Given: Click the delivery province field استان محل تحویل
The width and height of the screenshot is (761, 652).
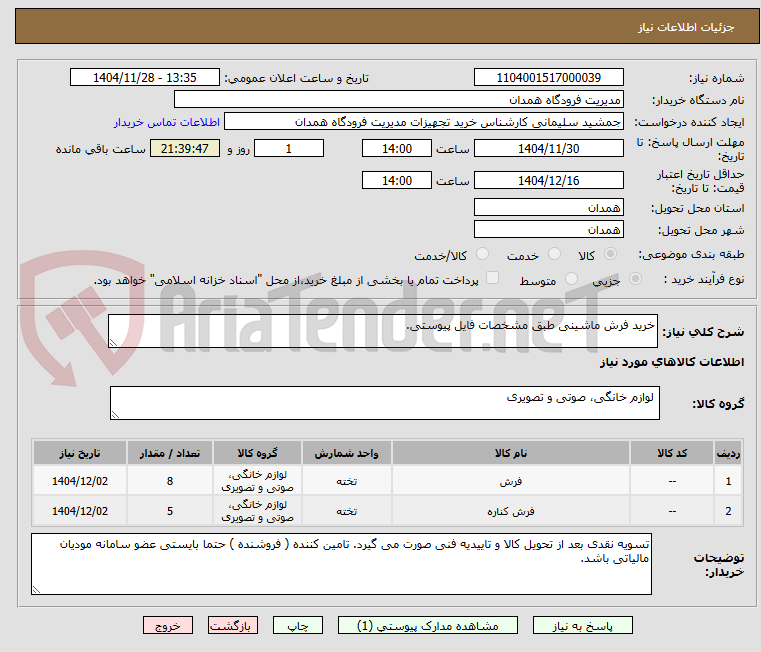Looking at the screenshot, I should (548, 208).
